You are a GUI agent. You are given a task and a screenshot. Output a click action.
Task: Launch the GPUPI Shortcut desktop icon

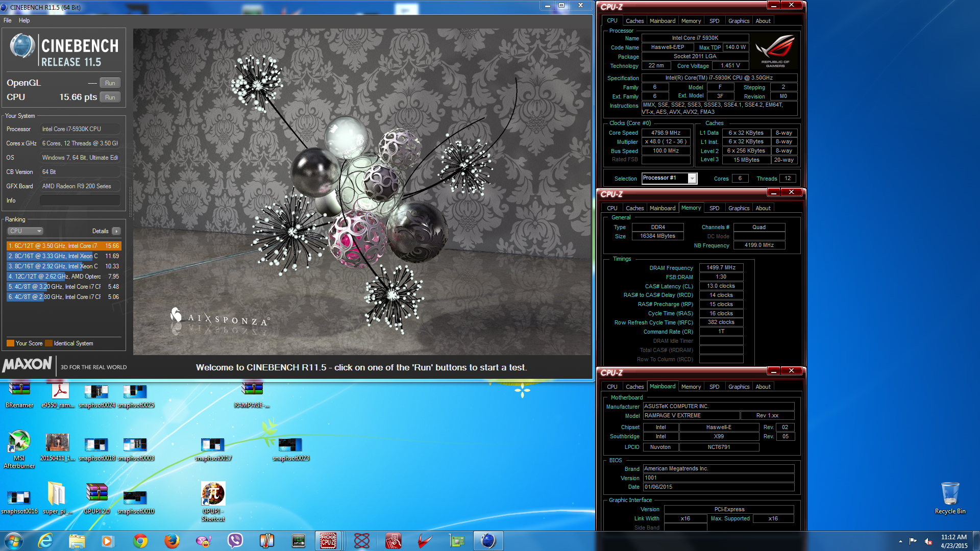213,501
